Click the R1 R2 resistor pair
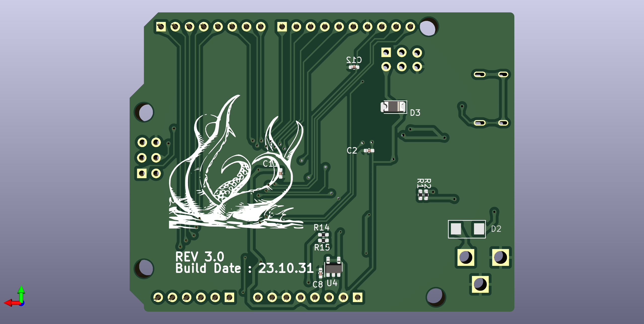Image resolution: width=644 pixels, height=324 pixels. [x=423, y=195]
